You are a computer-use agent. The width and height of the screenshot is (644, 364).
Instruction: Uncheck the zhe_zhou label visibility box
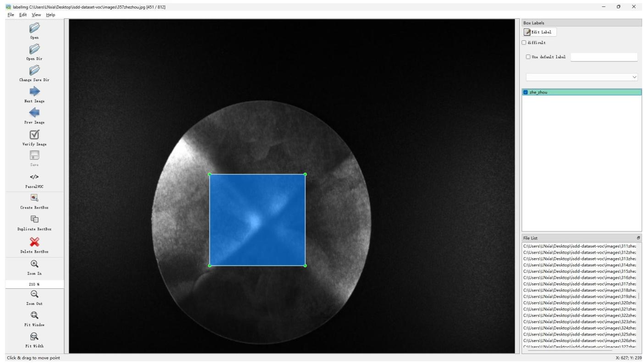526,92
